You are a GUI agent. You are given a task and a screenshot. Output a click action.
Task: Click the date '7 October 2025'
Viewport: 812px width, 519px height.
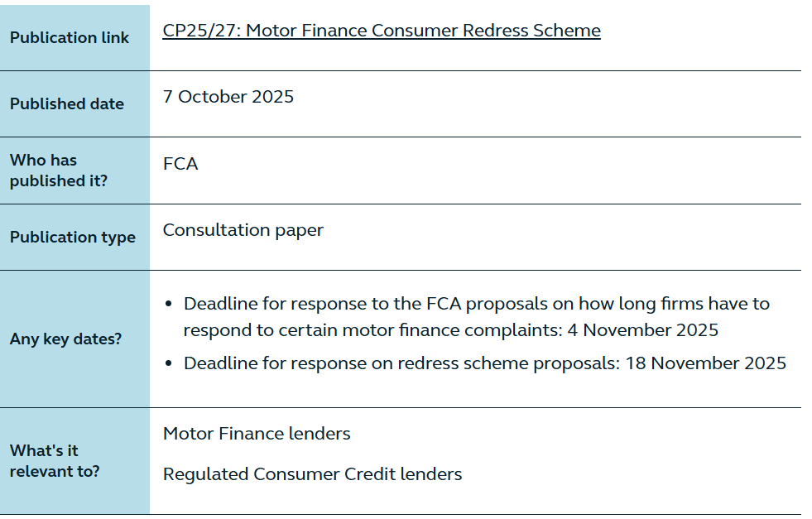[x=228, y=97]
